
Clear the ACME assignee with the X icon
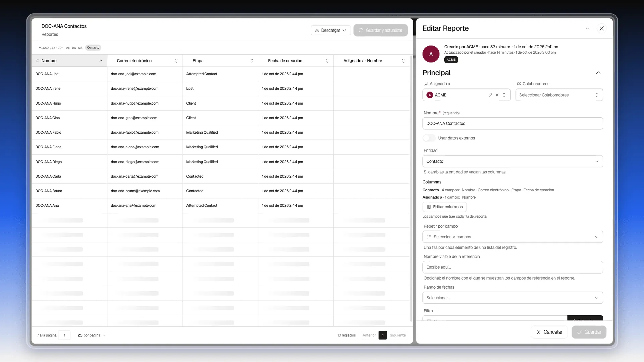[x=497, y=95]
